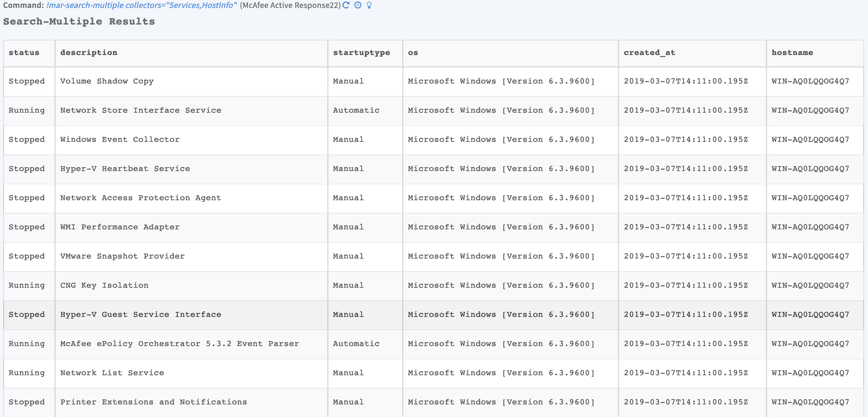The image size is (868, 417).
Task: Click the description column header
Action: pyautogui.click(x=89, y=53)
